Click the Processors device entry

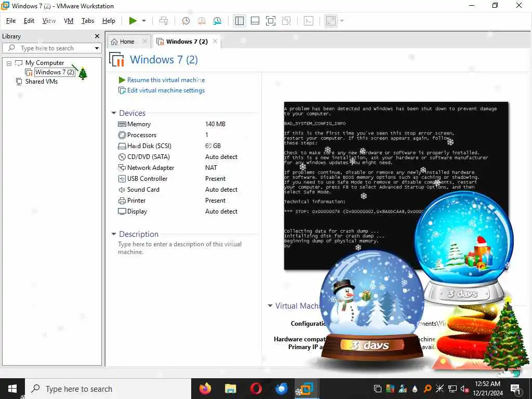pos(141,135)
